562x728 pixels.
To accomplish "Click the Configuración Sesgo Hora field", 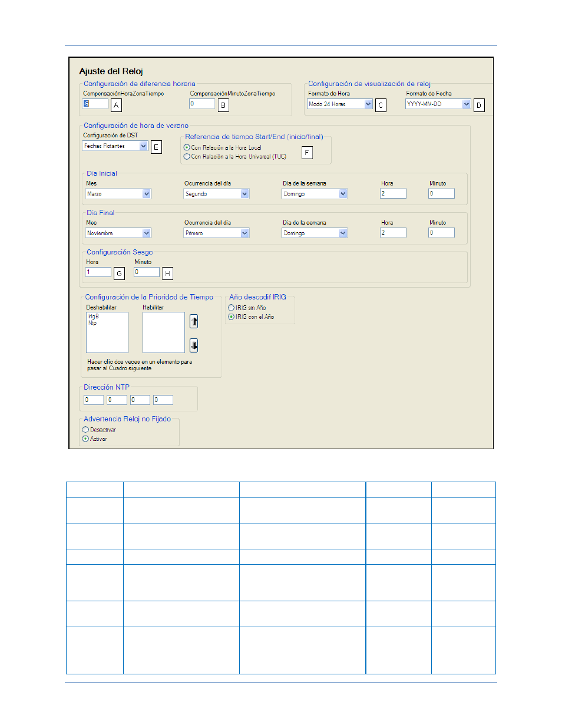I will click(x=98, y=272).
